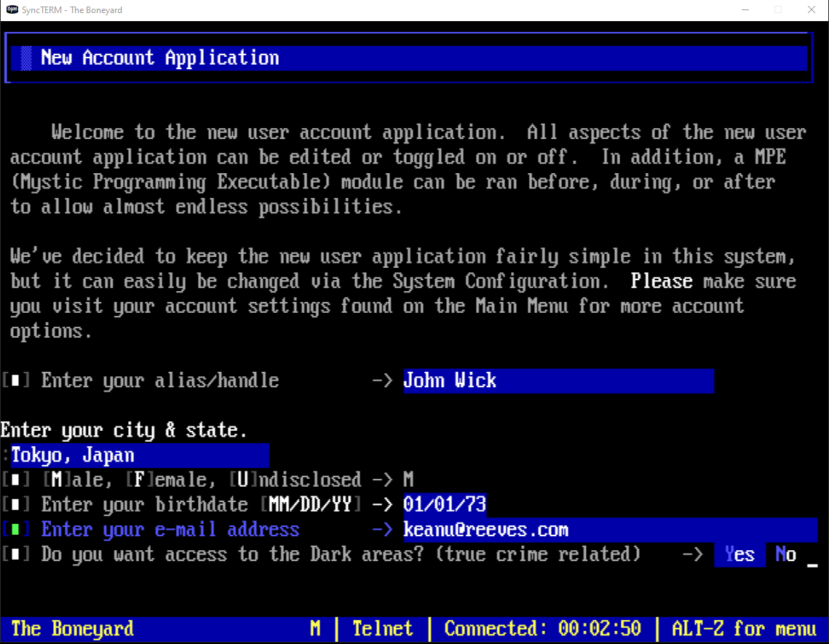829x644 pixels.
Task: Click the 'Telnet' status bar entry
Action: click(x=383, y=629)
